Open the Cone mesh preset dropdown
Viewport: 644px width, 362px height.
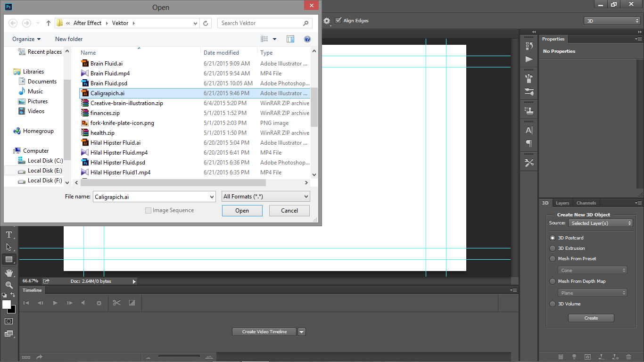pos(593,270)
